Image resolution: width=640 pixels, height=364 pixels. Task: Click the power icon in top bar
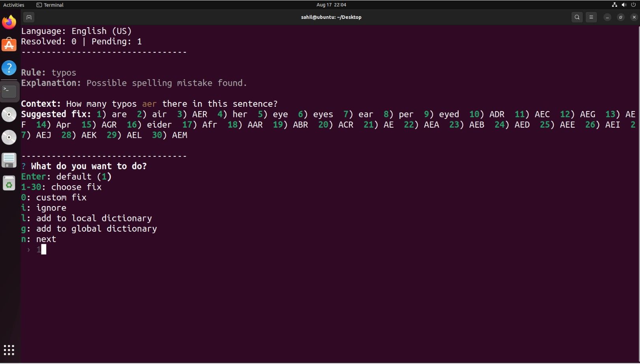point(633,5)
